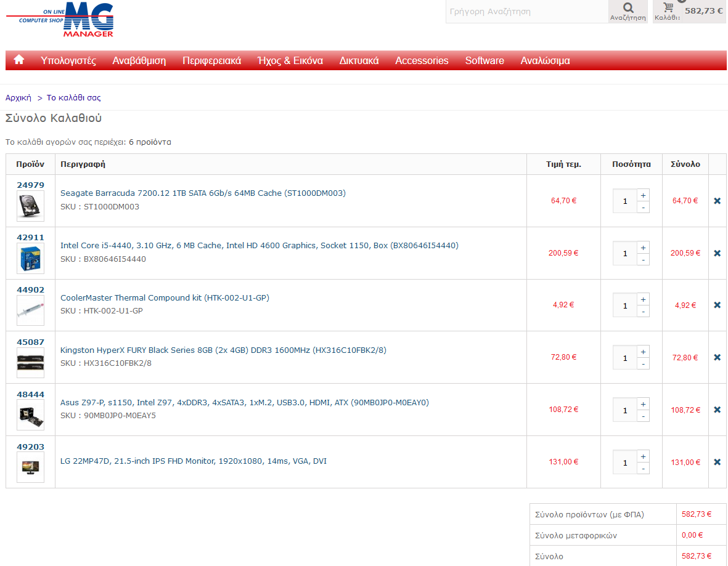728x566 pixels.
Task: Click the Το καλάθι σας breadcrumb
Action: click(73, 98)
